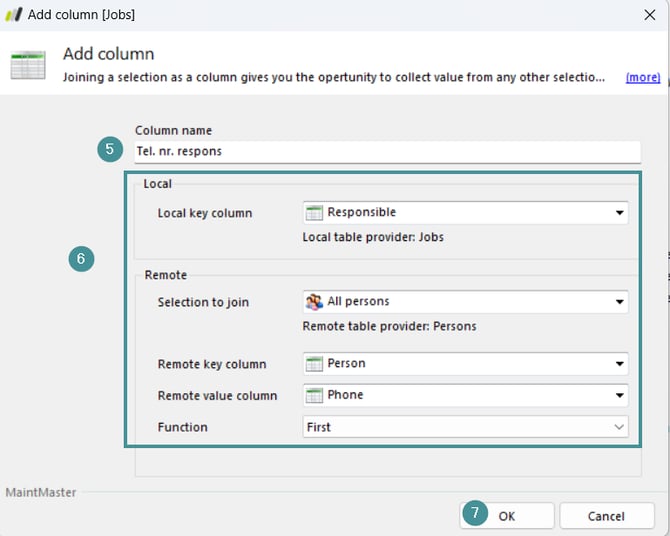Expand the Function dropdown showing First
The height and width of the screenshot is (536, 670).
(620, 427)
